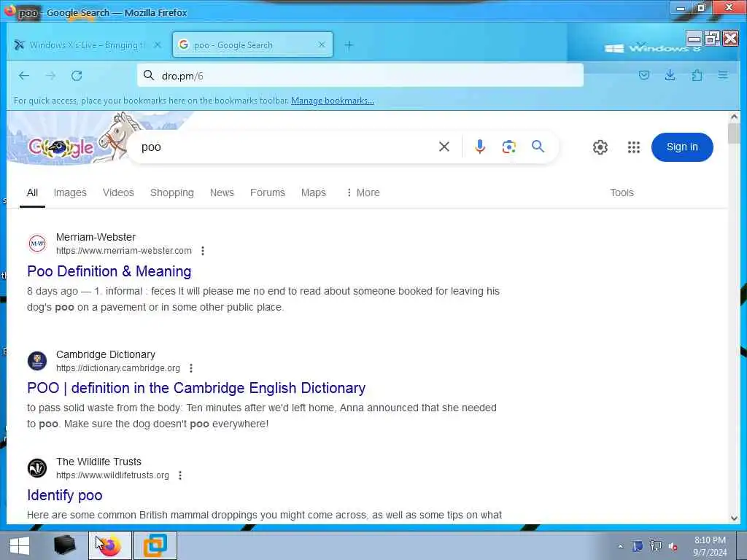The width and height of the screenshot is (747, 560).
Task: Click the forward navigation arrow
Action: click(x=50, y=75)
